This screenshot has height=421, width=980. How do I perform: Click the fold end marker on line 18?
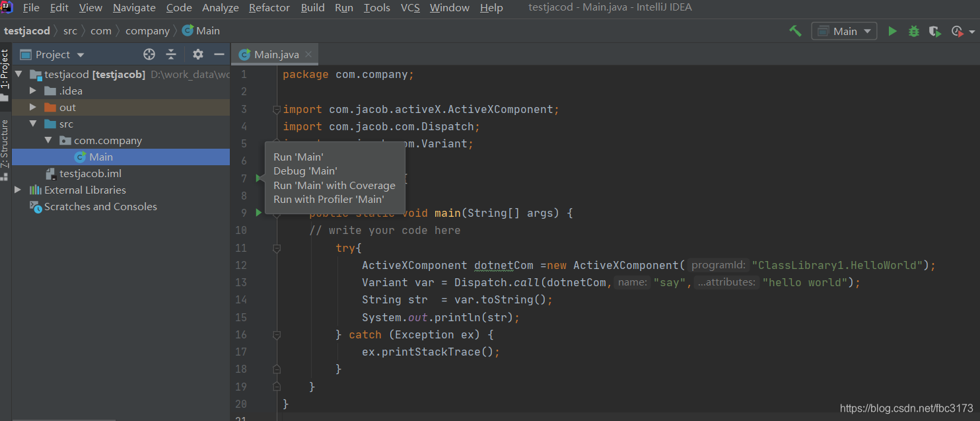point(277,369)
